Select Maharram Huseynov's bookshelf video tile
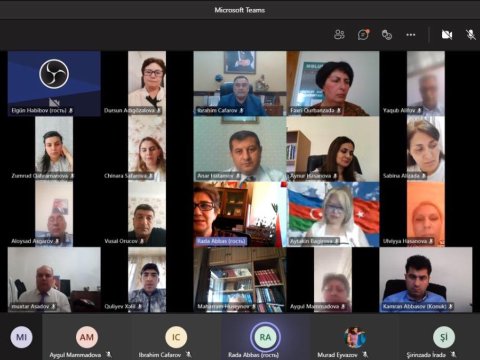The image size is (480, 360). click(x=240, y=280)
